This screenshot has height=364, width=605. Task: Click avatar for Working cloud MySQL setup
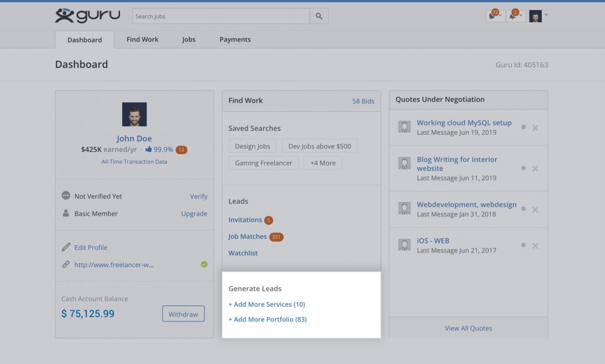click(x=404, y=126)
